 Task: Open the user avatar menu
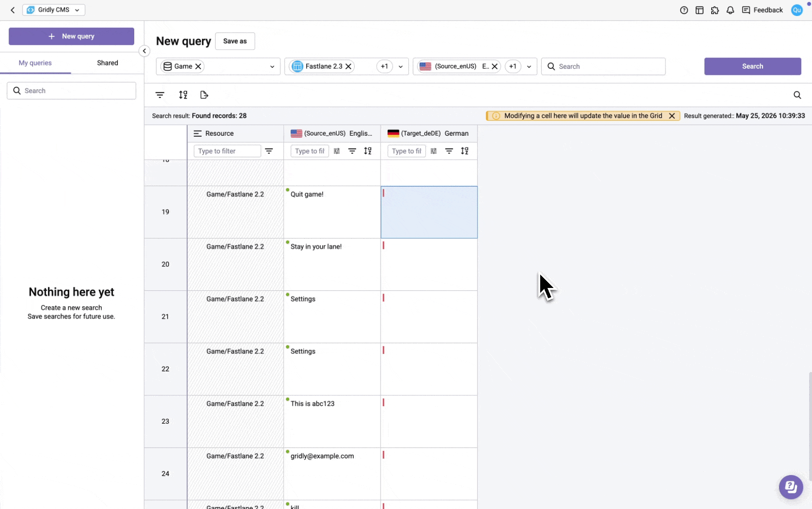[797, 10]
